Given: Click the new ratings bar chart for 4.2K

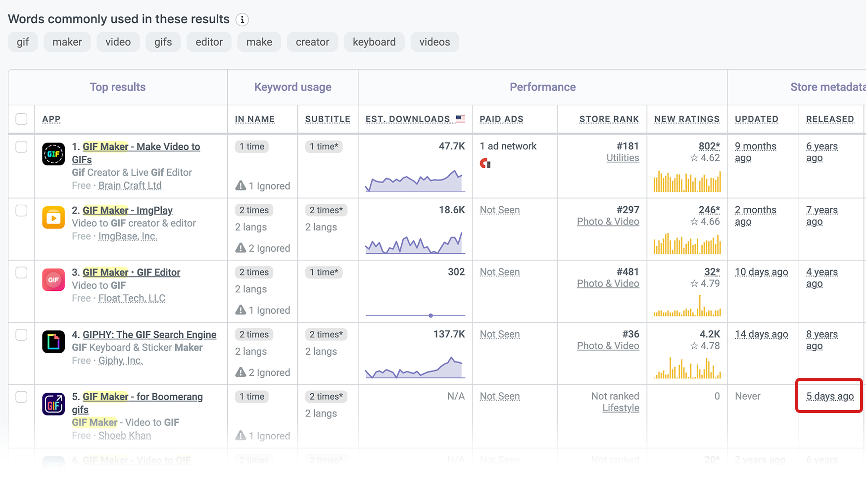Looking at the screenshot, I should coord(687,368).
